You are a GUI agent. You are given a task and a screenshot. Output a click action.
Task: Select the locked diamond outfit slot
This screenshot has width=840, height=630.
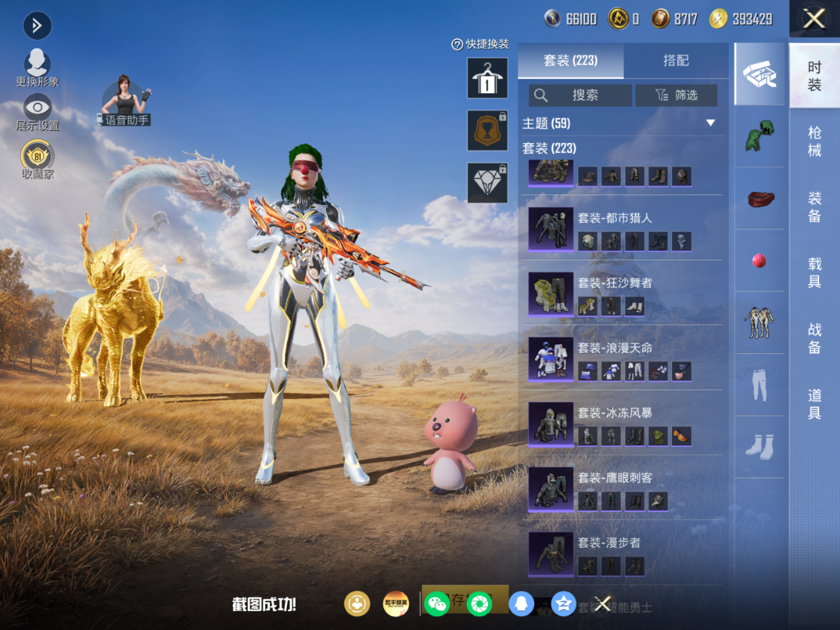pos(487,182)
